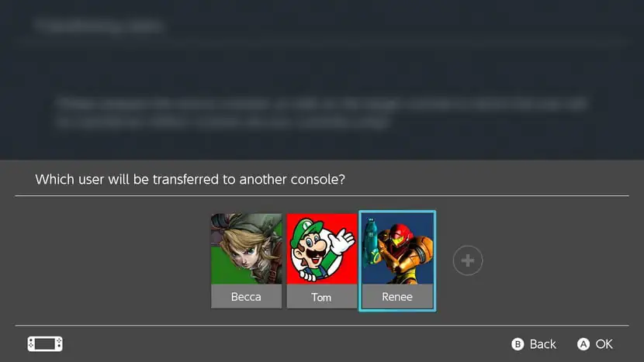Click the handheld console controller icon
Viewport: 644px width, 362px height.
pyautogui.click(x=45, y=344)
